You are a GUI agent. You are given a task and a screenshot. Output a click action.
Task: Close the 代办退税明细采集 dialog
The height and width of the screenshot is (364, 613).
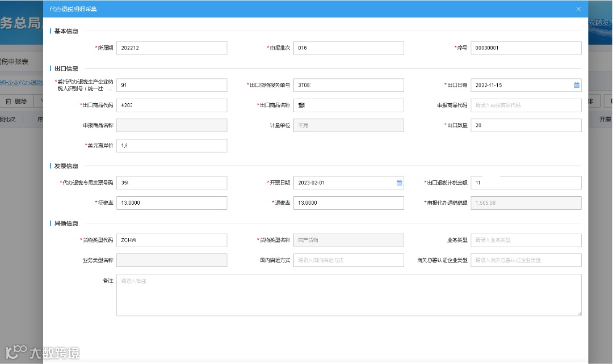[x=578, y=9]
